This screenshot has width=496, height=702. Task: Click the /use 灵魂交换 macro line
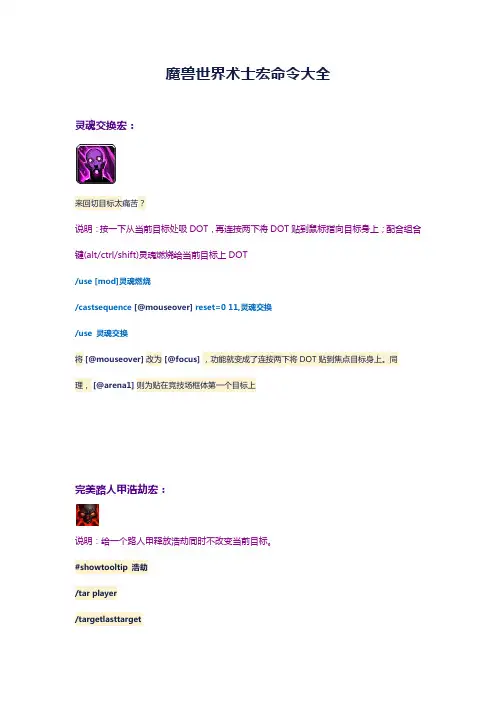point(102,333)
